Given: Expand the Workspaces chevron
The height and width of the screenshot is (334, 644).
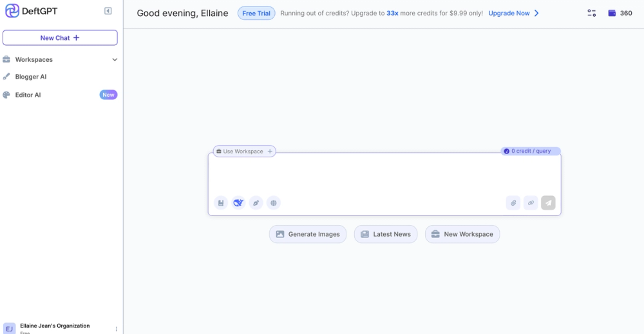Looking at the screenshot, I should tap(115, 59).
